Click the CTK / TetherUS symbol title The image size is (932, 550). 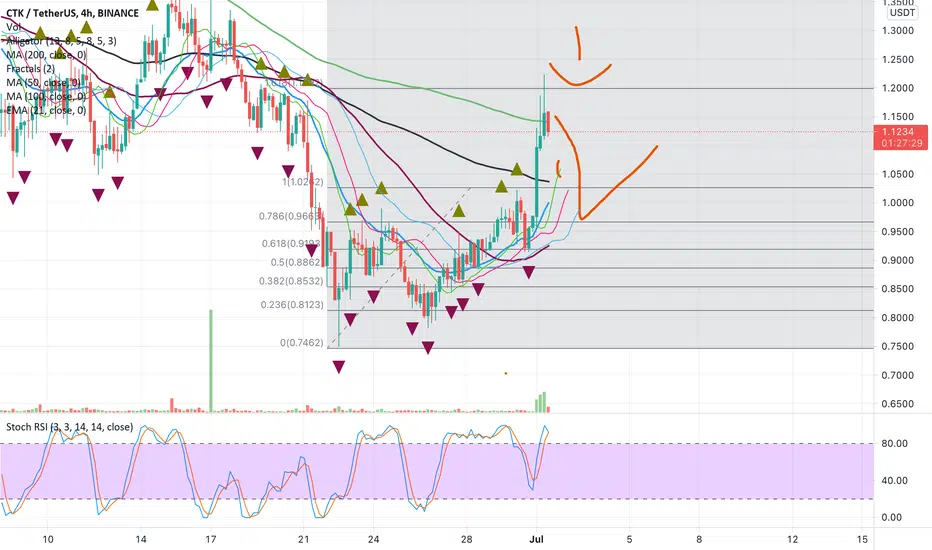pos(73,13)
